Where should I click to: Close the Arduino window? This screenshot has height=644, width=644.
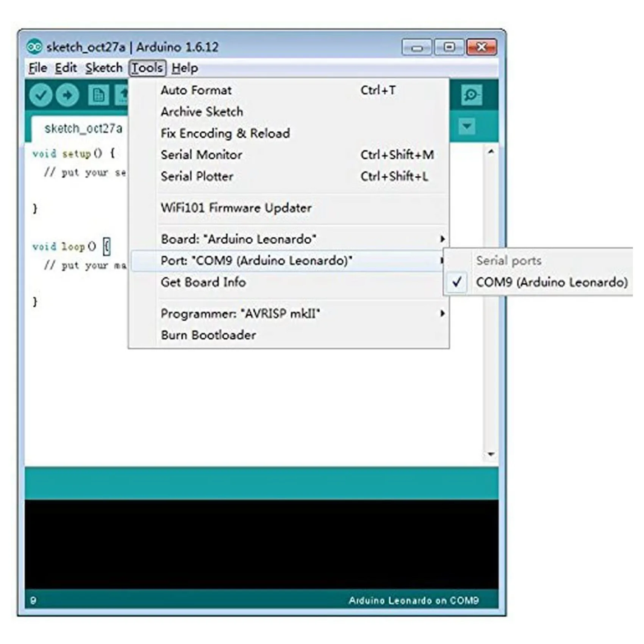pyautogui.click(x=482, y=47)
